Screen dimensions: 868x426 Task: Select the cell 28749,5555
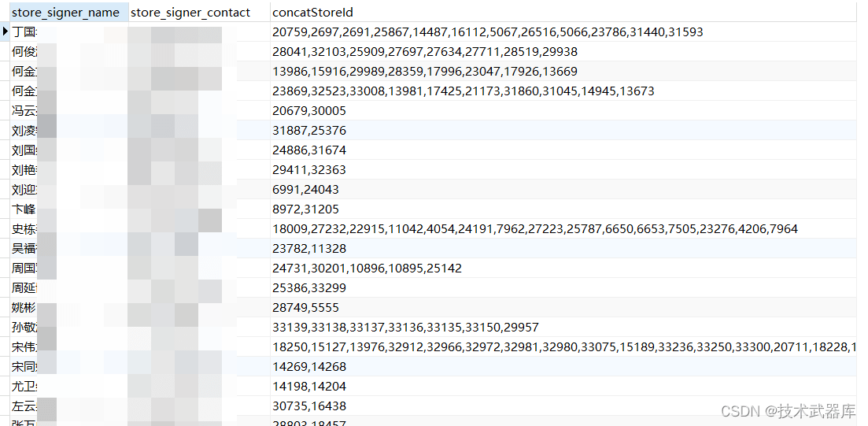563,307
